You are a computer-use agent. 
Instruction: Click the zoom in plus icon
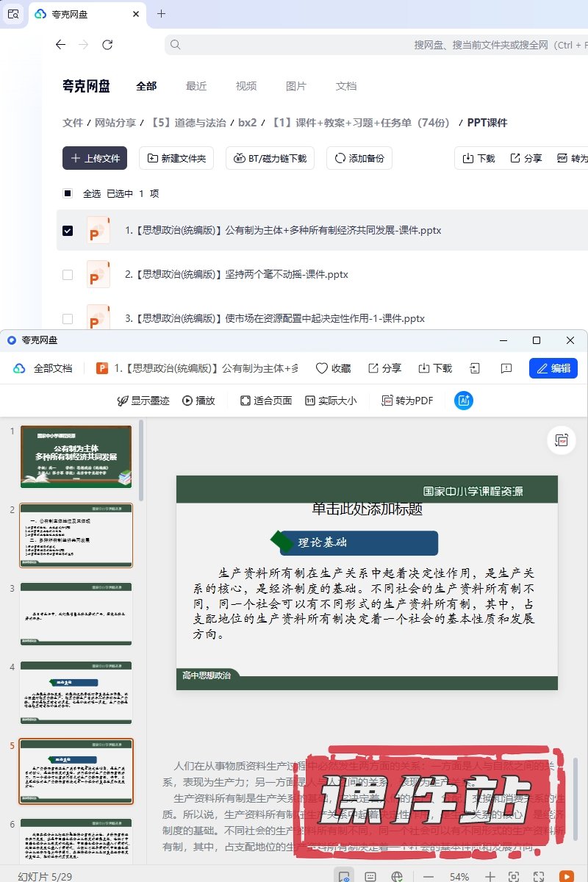click(490, 876)
